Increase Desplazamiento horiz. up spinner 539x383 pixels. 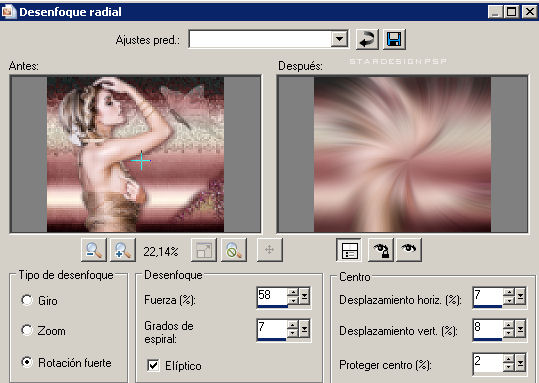point(509,292)
